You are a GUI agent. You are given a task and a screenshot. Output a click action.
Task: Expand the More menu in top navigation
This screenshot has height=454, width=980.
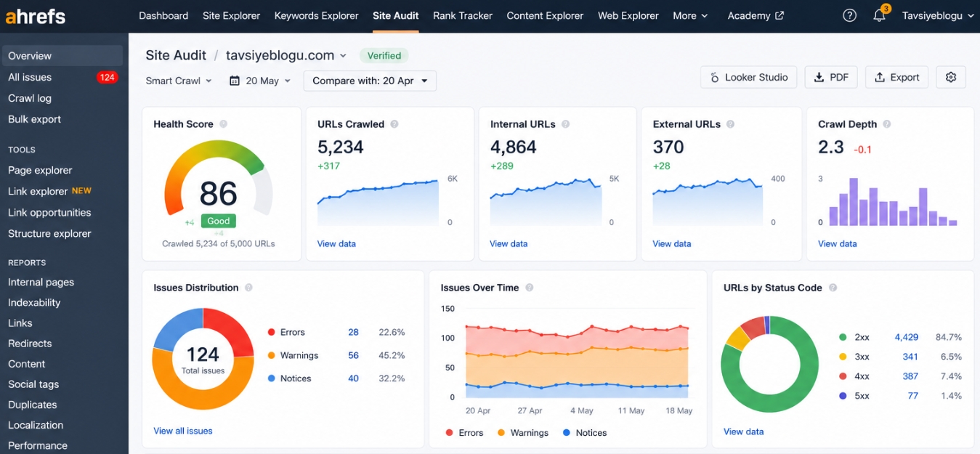[x=690, y=15]
